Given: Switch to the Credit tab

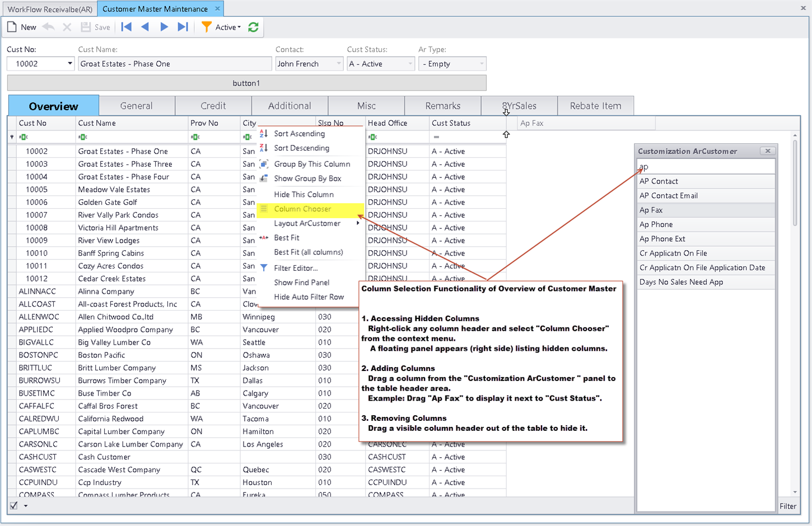Looking at the screenshot, I should (213, 106).
